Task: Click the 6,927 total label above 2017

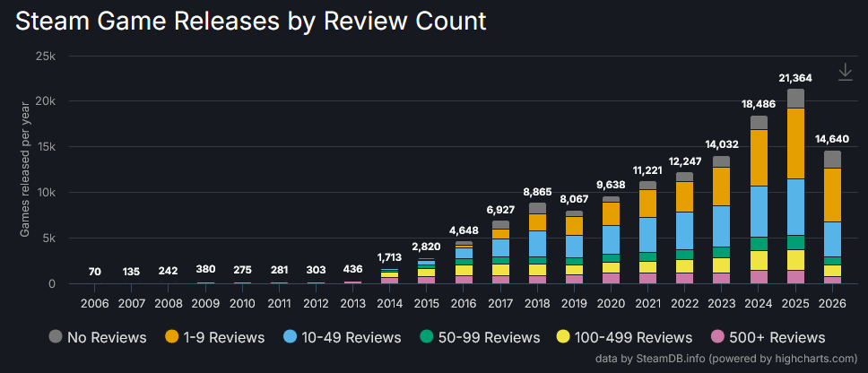Action: pos(499,210)
